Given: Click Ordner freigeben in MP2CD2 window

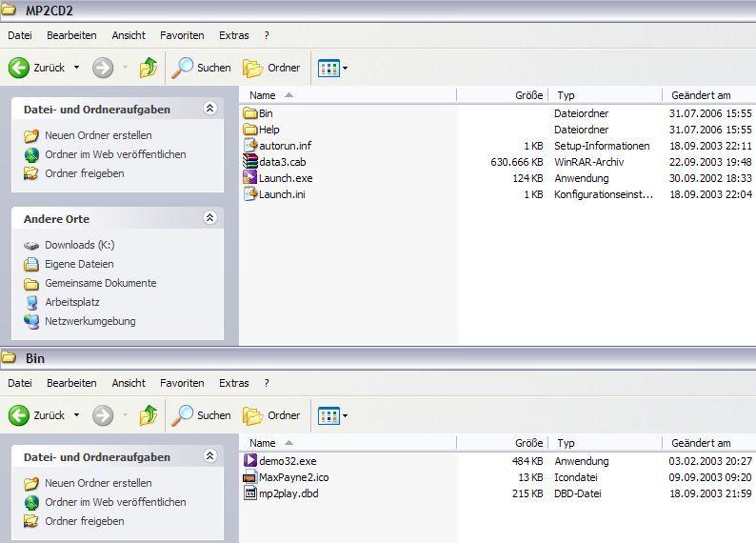Looking at the screenshot, I should [x=73, y=173].
